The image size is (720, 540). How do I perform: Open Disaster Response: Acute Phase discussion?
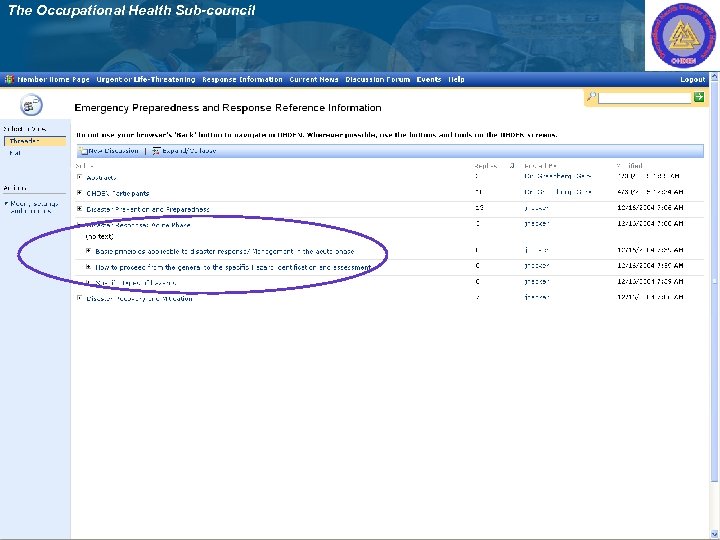pos(138,225)
